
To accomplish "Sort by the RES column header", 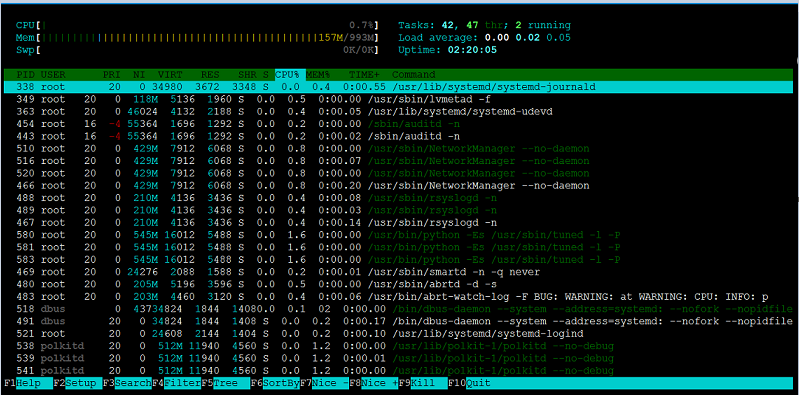I will point(210,74).
